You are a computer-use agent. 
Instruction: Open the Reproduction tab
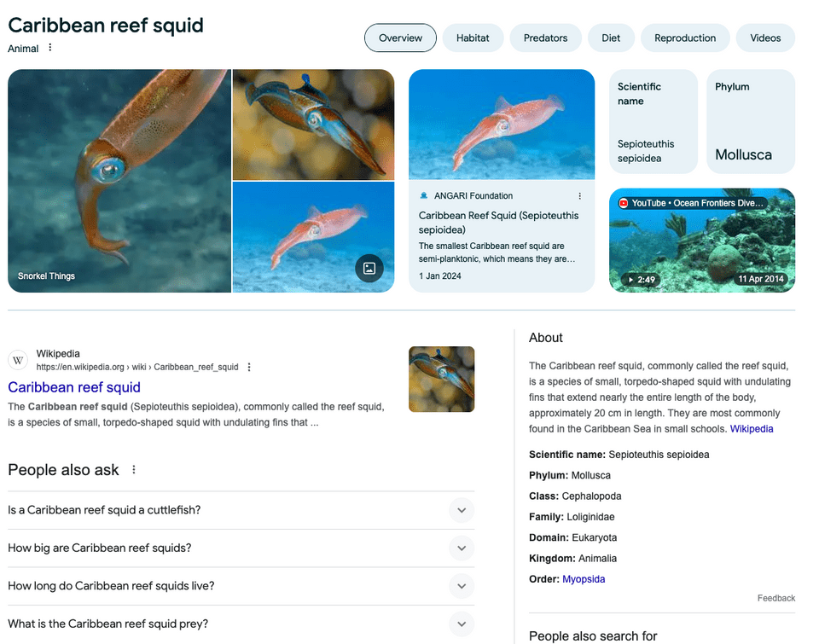(x=684, y=38)
